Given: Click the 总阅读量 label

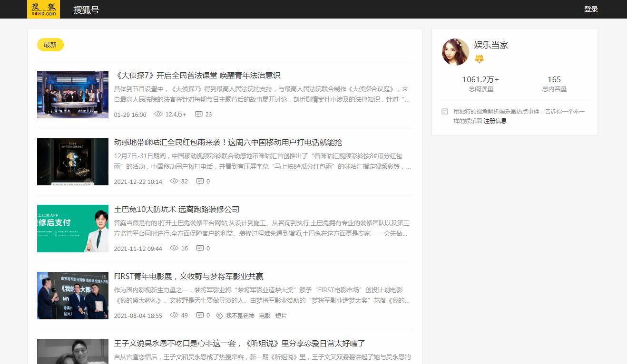Looking at the screenshot, I should point(481,89).
